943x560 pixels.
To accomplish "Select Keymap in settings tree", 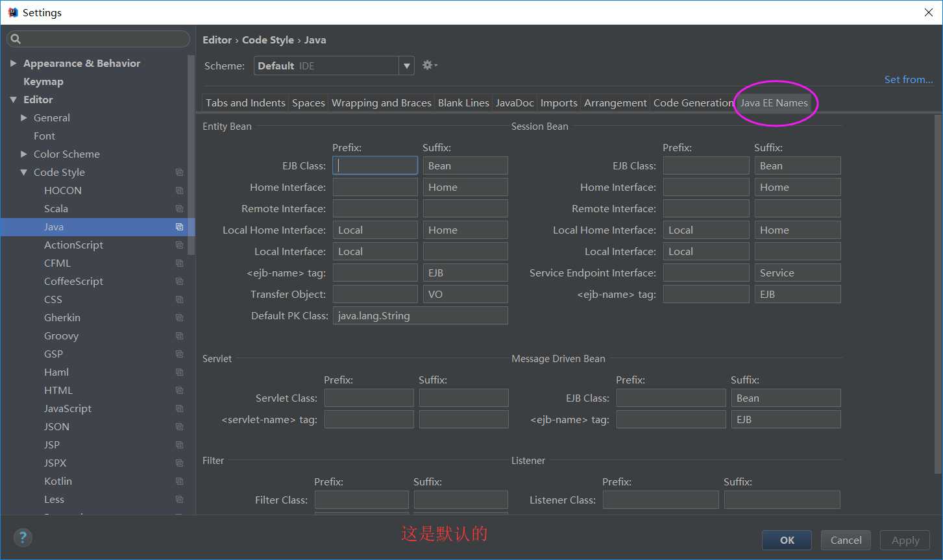I will 43,81.
